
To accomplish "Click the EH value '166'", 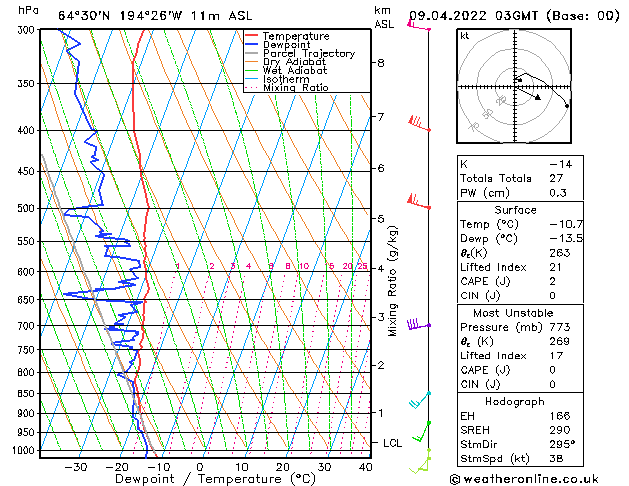I will (x=560, y=416).
